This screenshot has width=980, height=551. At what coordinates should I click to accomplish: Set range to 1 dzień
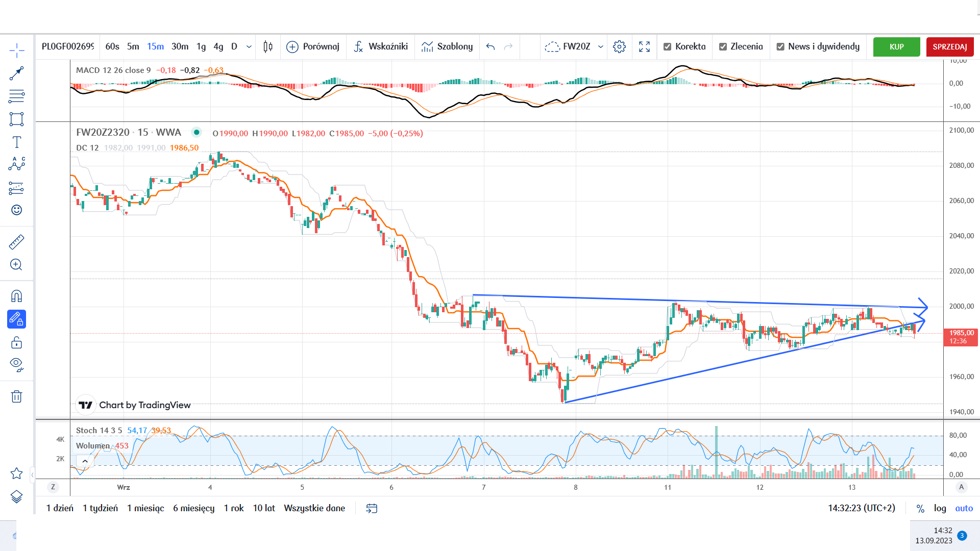[x=60, y=508]
